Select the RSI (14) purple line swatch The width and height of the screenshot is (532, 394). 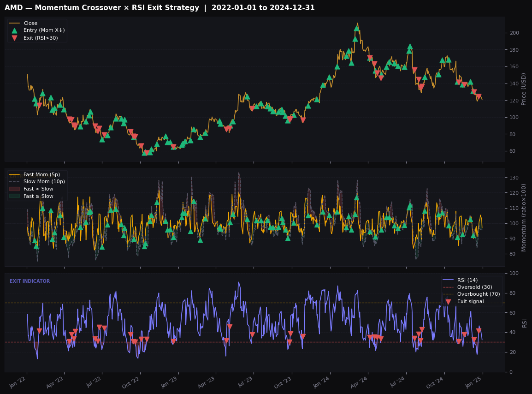pyautogui.click(x=448, y=280)
